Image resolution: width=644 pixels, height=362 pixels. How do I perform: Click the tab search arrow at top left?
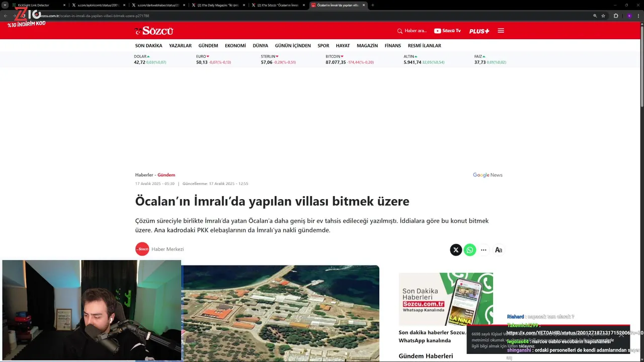coord(5,5)
